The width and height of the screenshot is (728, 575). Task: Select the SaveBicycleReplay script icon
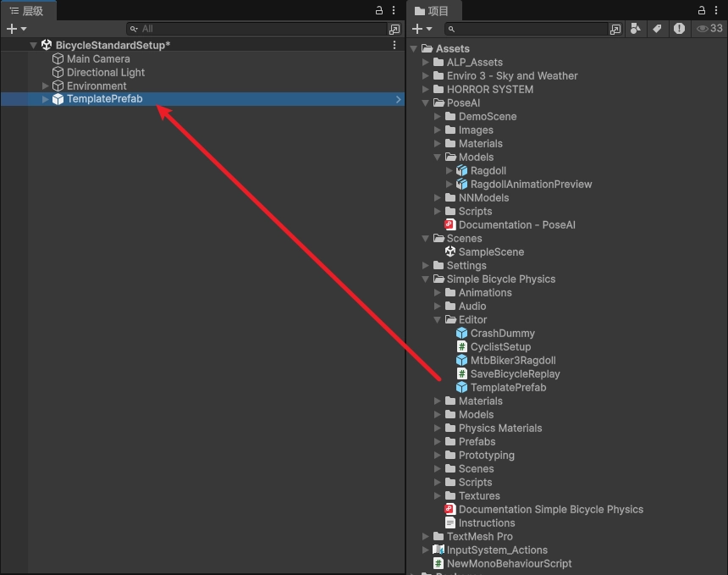pos(462,374)
